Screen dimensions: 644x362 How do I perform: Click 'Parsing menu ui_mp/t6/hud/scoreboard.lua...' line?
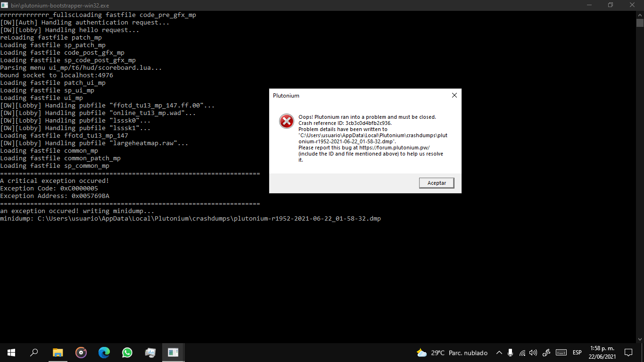(x=81, y=68)
